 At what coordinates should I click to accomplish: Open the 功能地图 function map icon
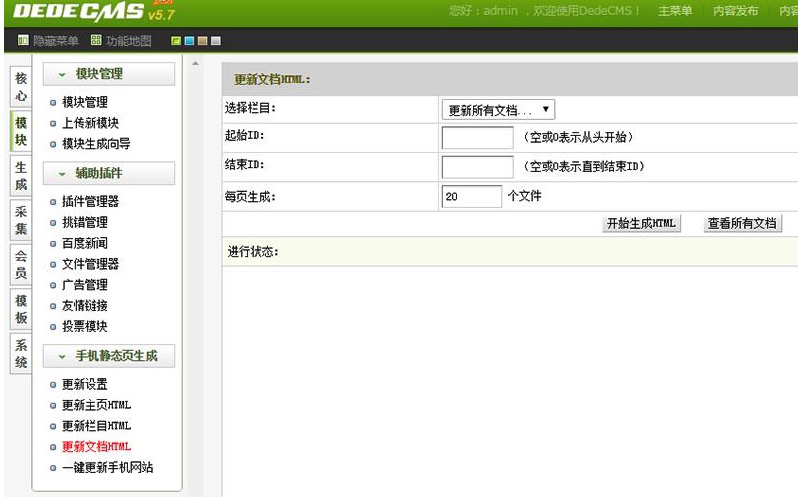96,41
